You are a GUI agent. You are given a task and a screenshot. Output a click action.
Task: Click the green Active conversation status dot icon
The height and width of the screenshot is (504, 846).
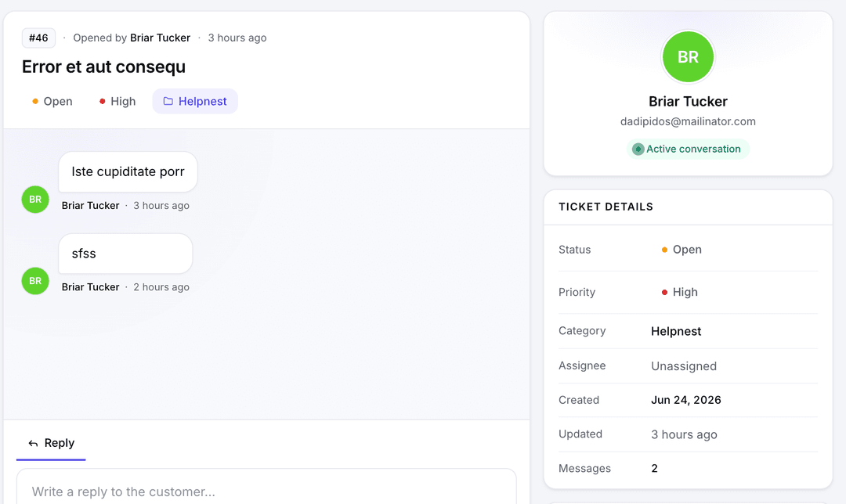pyautogui.click(x=638, y=149)
